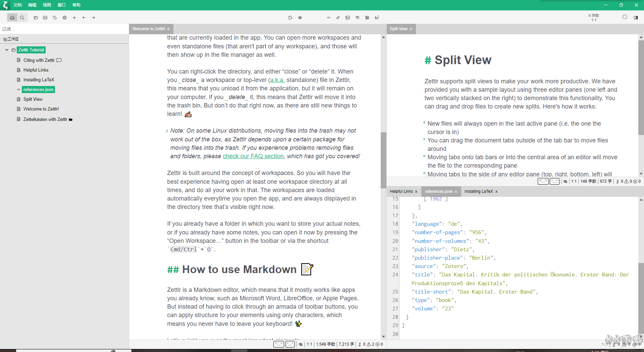Follow the 'check our FAQ section' link

pos(253,156)
